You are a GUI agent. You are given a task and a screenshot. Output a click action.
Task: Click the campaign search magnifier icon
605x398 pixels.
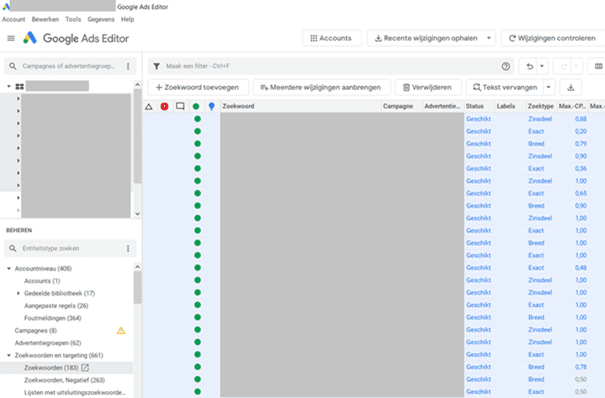tap(13, 66)
